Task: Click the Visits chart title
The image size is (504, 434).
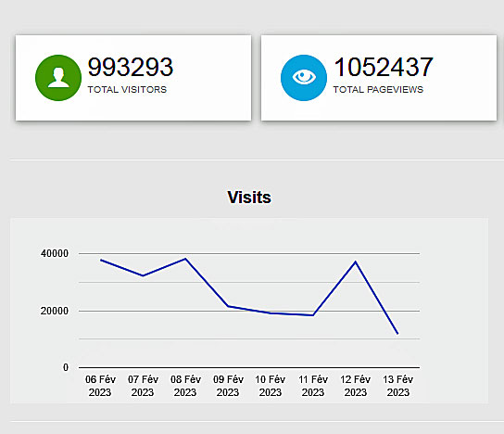Action: click(x=249, y=198)
